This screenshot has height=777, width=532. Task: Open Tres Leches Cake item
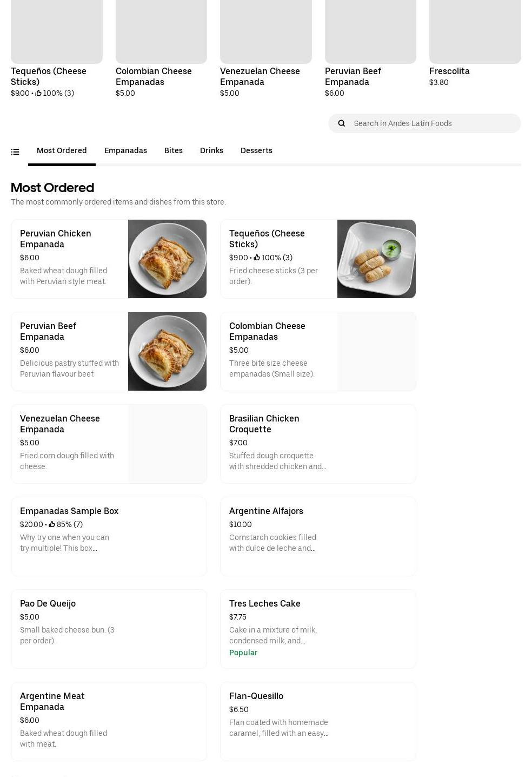(x=318, y=629)
